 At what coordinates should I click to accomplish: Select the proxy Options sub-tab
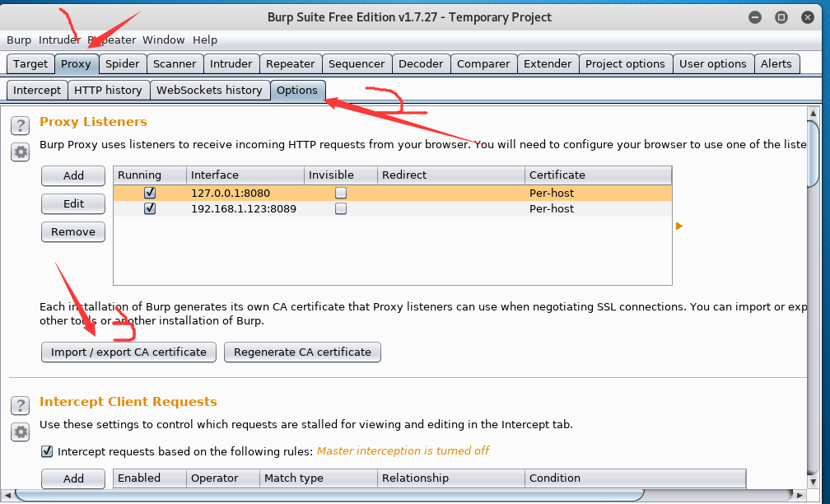(297, 91)
